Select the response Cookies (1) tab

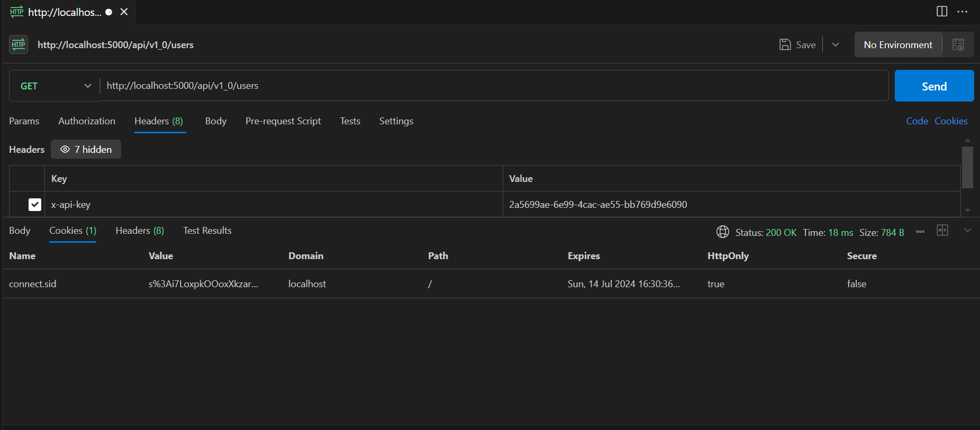73,231
